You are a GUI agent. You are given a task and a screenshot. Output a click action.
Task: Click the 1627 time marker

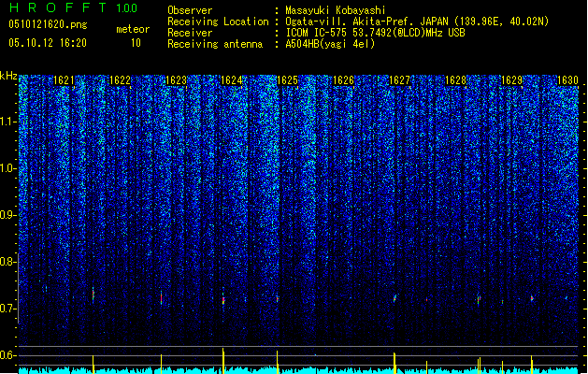[x=400, y=80]
